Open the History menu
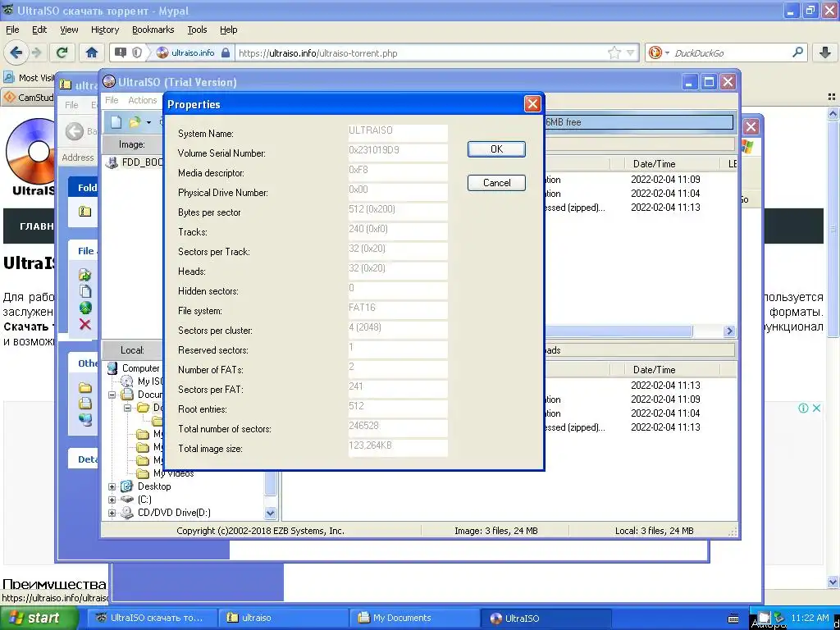The width and height of the screenshot is (840, 630). tap(104, 30)
